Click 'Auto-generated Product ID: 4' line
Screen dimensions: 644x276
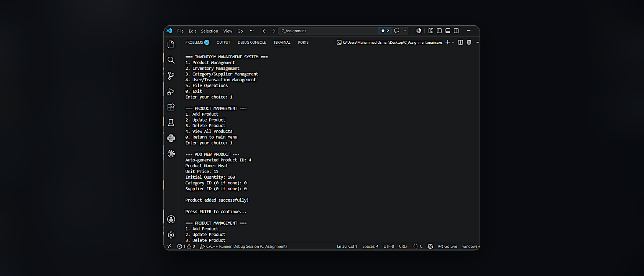[218, 160]
